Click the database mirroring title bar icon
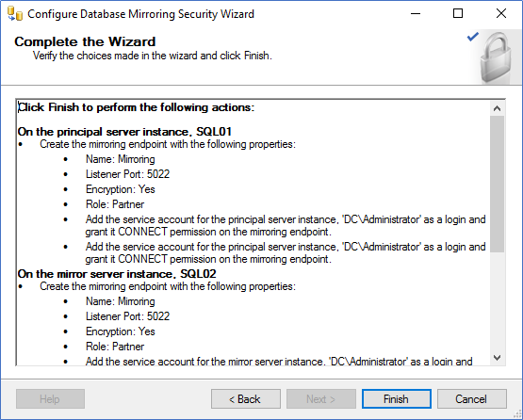 [x=15, y=14]
